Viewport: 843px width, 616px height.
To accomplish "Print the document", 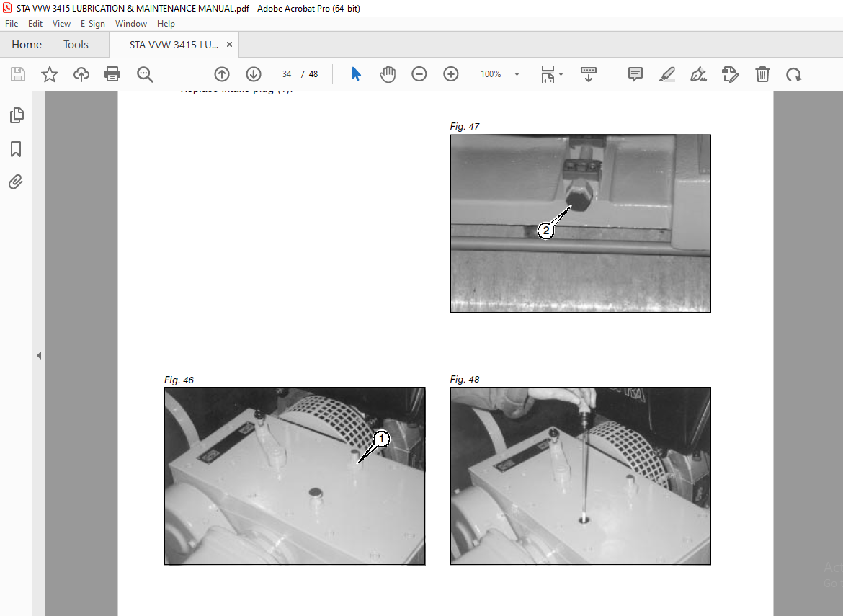I will 112,74.
